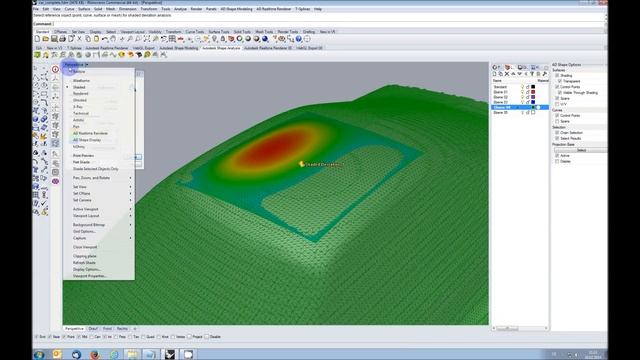Click the layer filter funnel icon
The width and height of the screenshot is (640, 360).
pos(532,74)
